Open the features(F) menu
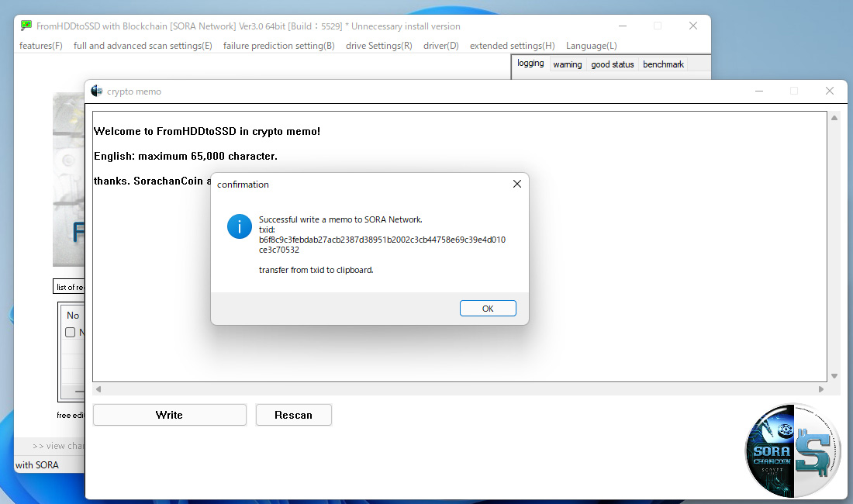 [41, 46]
